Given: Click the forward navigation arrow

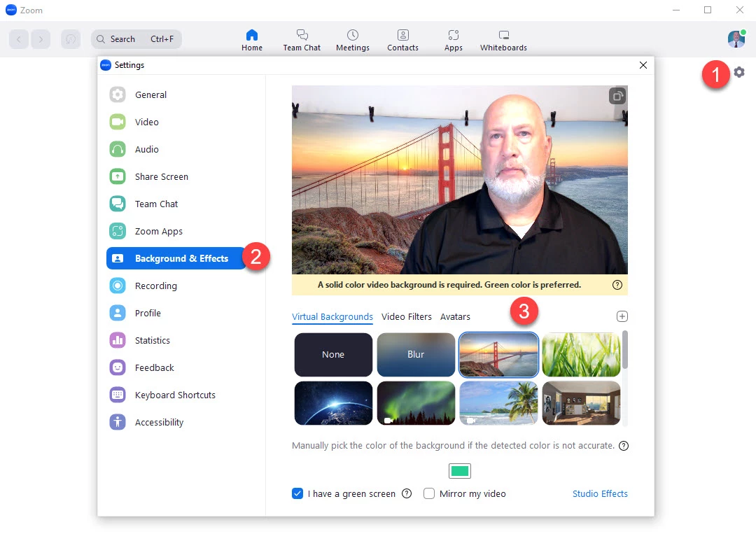Looking at the screenshot, I should click(x=41, y=39).
